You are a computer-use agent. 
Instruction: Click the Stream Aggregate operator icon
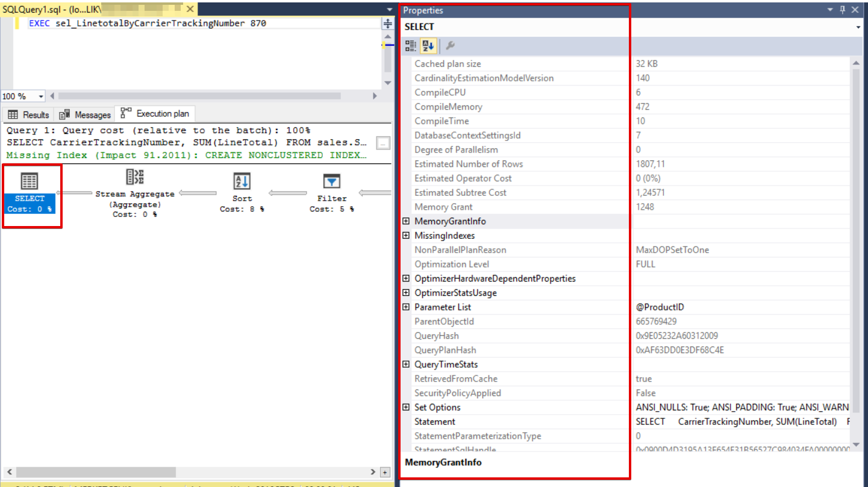coord(134,177)
